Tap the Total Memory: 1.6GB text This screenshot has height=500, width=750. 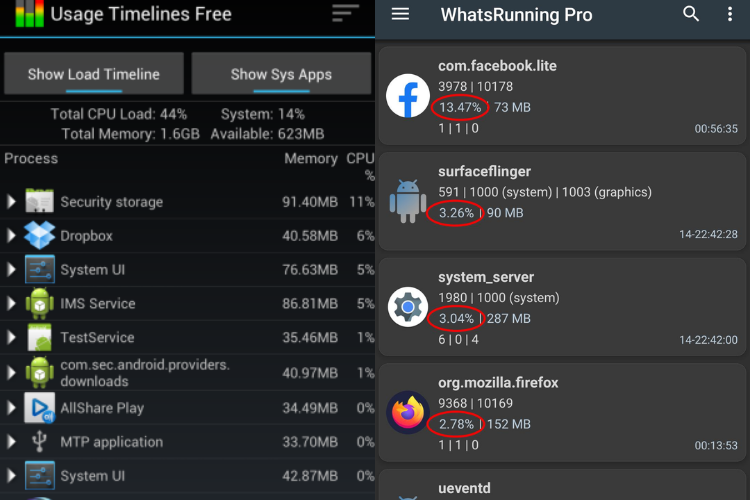(130, 134)
